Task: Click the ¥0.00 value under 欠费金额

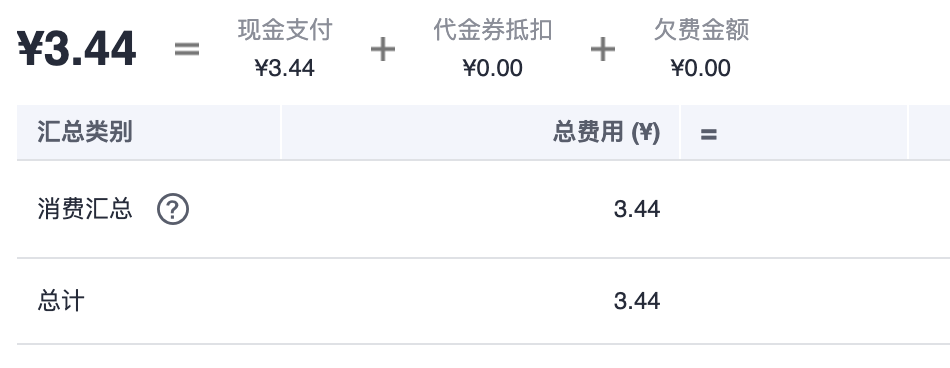Action: click(701, 68)
